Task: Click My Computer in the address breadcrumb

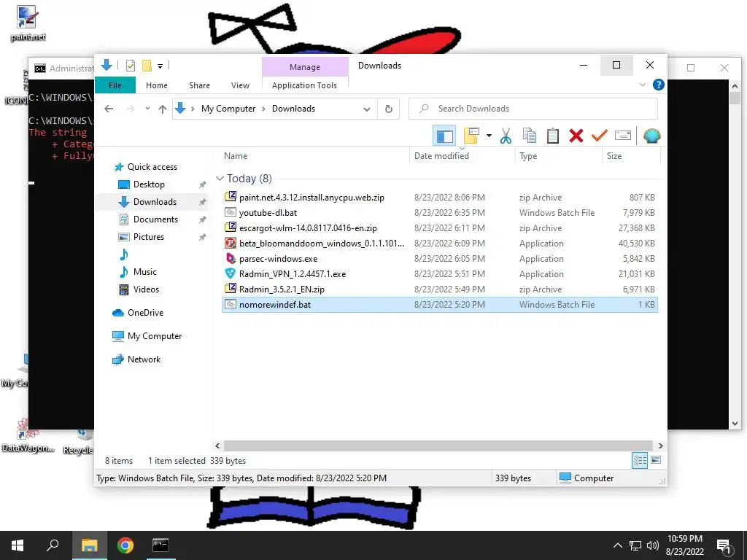Action: pyautogui.click(x=228, y=109)
